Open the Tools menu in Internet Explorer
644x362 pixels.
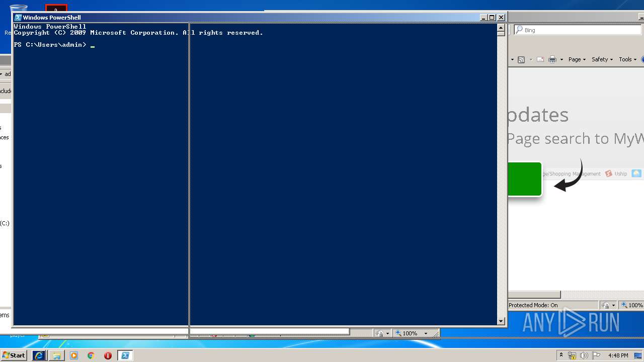[627, 59]
